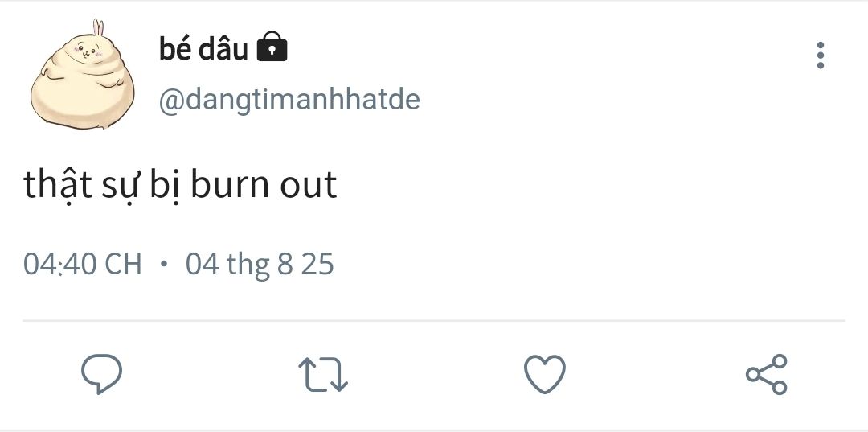Open the @dangtimanhhatde profile handle
Screen dimensions: 868x432
289,101
